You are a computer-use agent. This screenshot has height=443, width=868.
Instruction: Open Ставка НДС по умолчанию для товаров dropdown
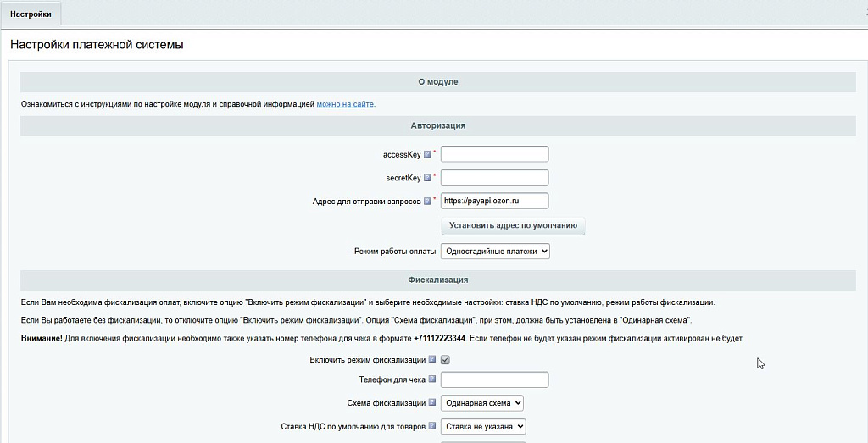[x=483, y=427]
